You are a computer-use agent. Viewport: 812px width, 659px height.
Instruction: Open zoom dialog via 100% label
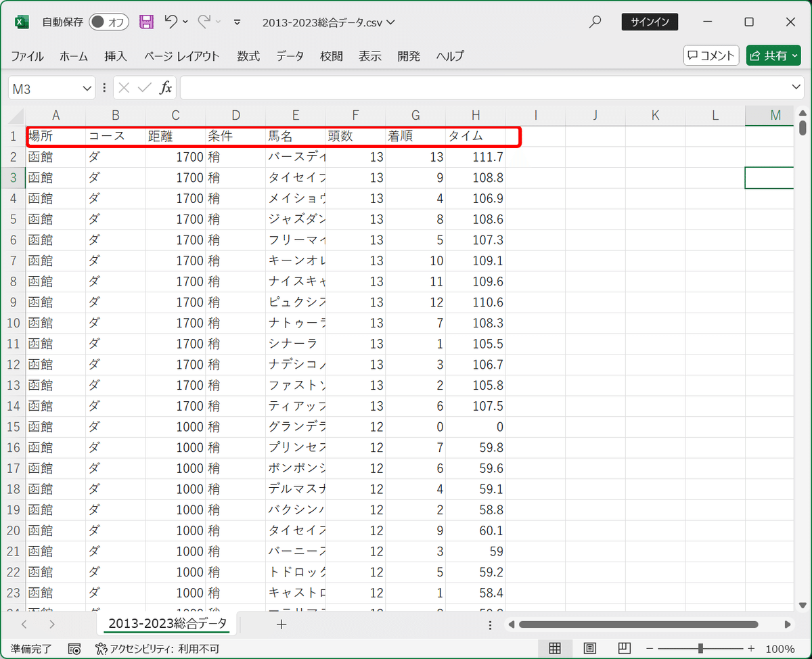[x=780, y=648]
